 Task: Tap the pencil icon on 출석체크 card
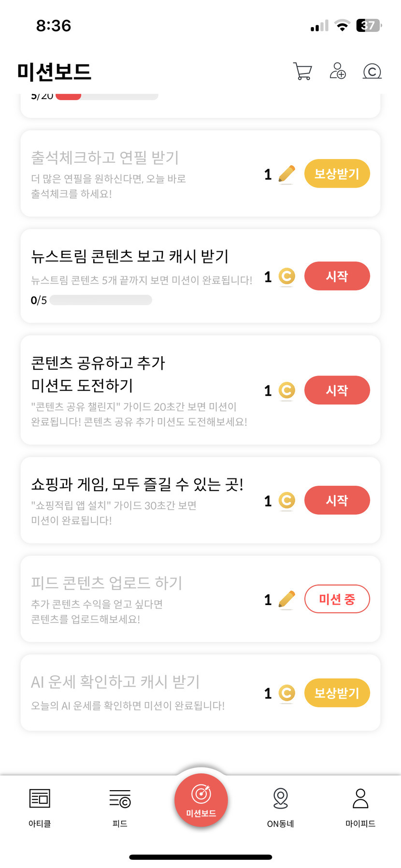[x=287, y=174]
